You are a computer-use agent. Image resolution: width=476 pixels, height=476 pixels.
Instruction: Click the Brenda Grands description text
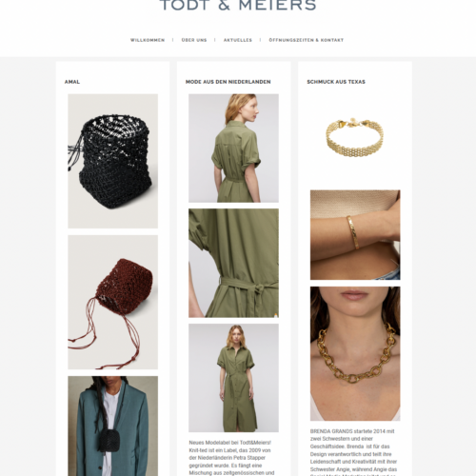354,452
